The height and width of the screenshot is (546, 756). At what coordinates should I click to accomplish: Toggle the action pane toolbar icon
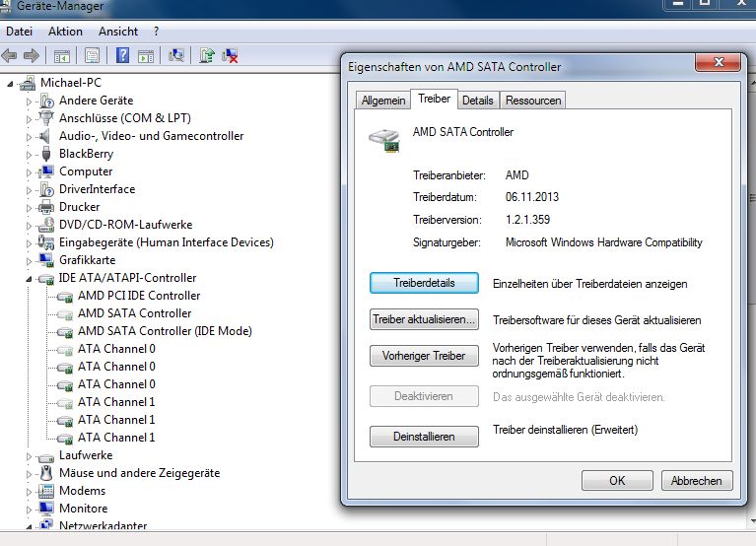[x=146, y=56]
